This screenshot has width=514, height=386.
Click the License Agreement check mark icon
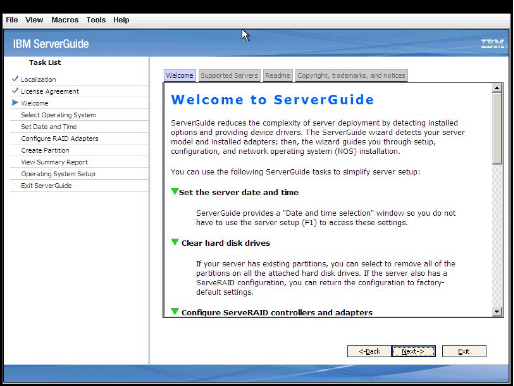pyautogui.click(x=15, y=90)
